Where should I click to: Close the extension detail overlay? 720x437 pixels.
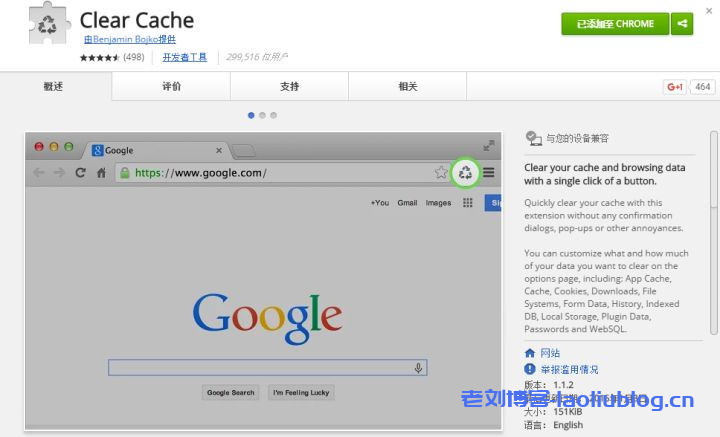click(709, 11)
